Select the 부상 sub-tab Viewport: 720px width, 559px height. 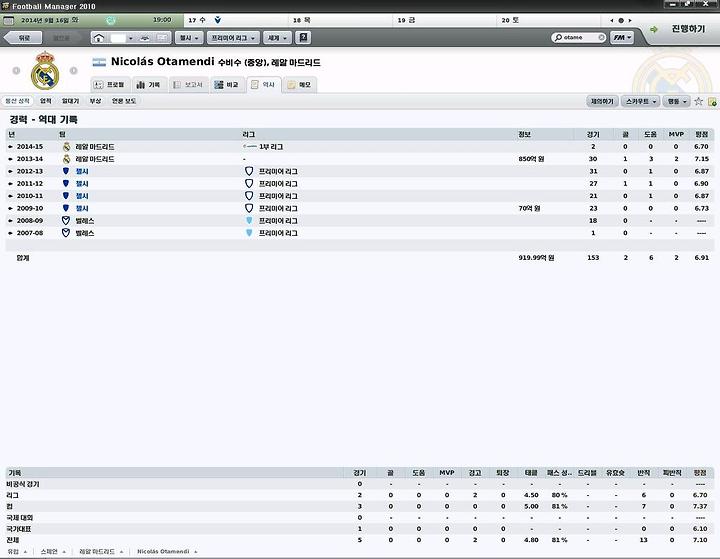pyautogui.click(x=95, y=101)
